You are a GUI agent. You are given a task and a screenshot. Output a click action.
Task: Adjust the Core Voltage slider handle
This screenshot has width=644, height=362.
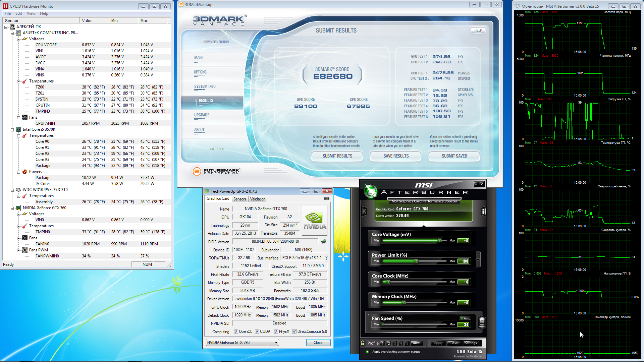pyautogui.click(x=439, y=240)
